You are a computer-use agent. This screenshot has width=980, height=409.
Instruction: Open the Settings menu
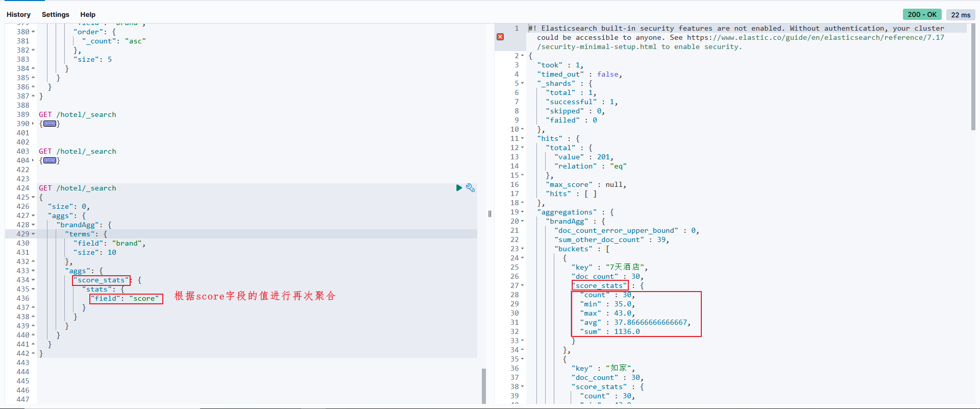(x=55, y=14)
